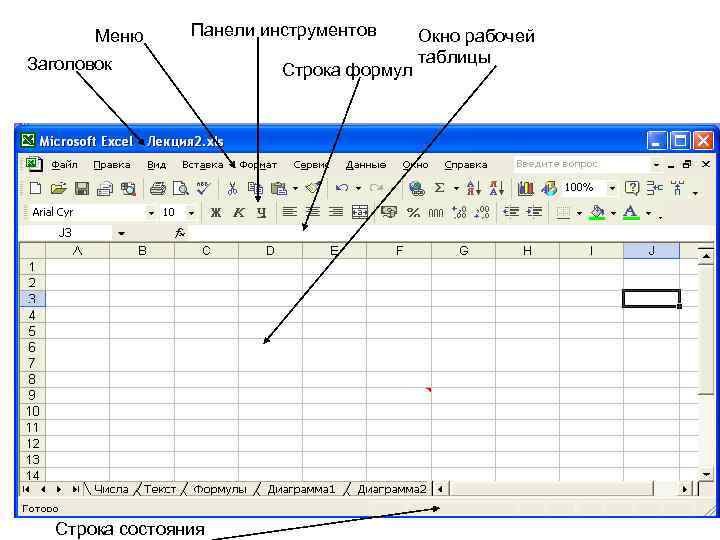
Task: Cut selection with the scissors icon
Action: click(232, 189)
